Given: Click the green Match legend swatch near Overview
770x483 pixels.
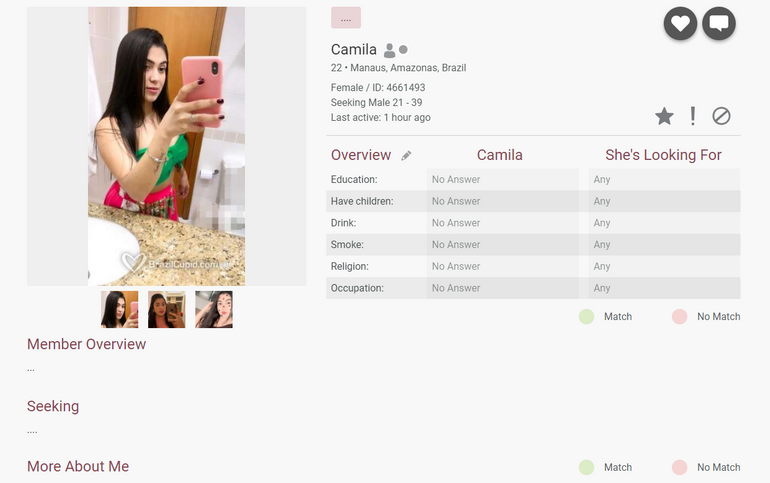Looking at the screenshot, I should click(x=586, y=317).
